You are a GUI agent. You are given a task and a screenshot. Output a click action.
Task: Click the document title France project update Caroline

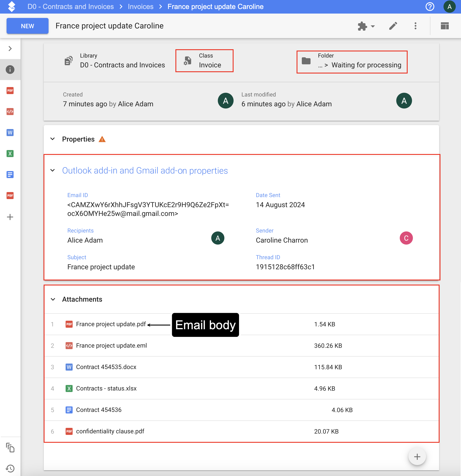click(x=110, y=26)
